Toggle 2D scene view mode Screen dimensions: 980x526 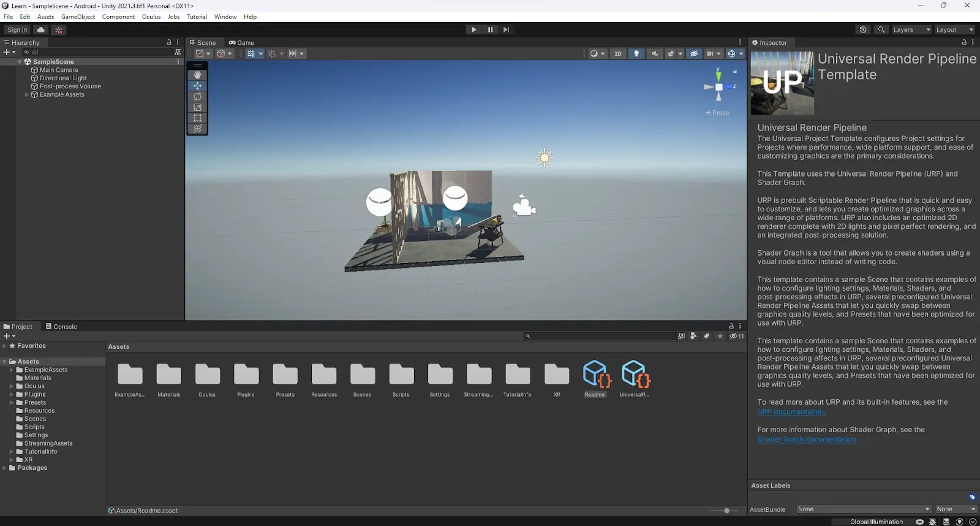pyautogui.click(x=617, y=53)
